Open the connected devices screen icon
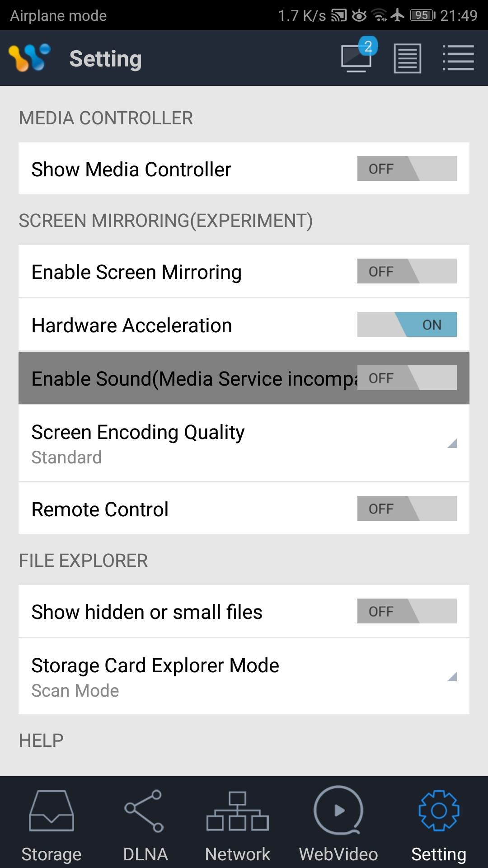The image size is (488, 868). (357, 58)
